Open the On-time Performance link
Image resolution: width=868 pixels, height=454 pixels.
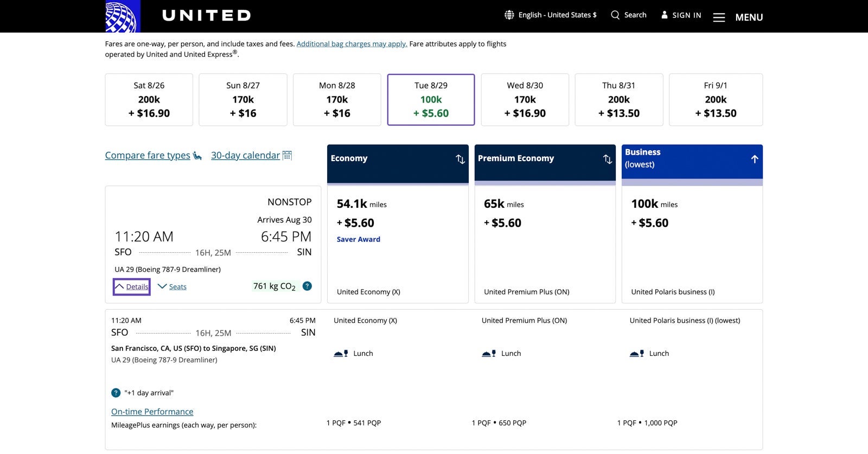pos(152,412)
